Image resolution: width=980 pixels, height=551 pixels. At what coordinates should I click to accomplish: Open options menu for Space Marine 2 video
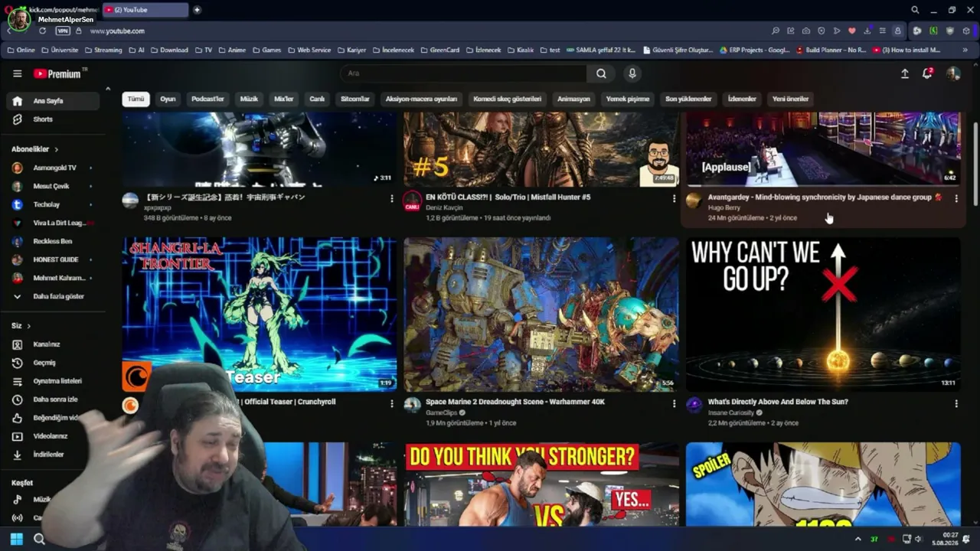tap(674, 403)
